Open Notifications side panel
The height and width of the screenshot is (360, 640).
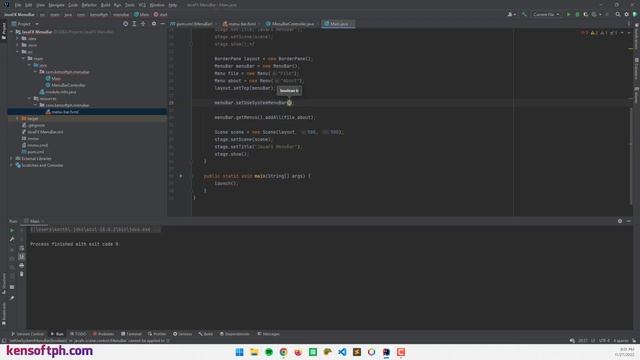(x=636, y=36)
